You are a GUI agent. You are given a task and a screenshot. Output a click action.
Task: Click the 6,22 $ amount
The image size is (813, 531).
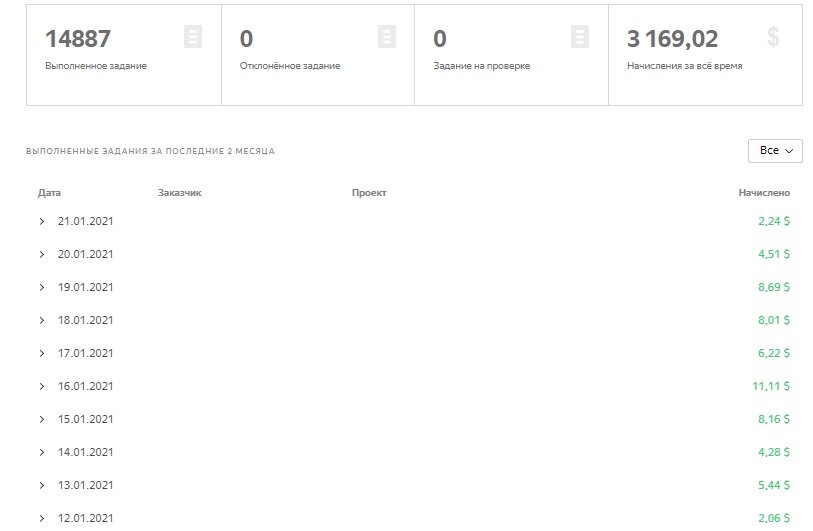pyautogui.click(x=774, y=354)
